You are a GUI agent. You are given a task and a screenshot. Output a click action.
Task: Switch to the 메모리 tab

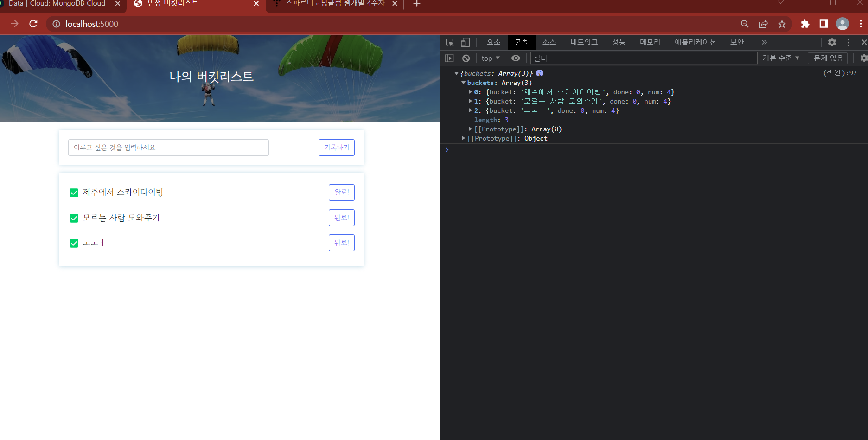[650, 42]
